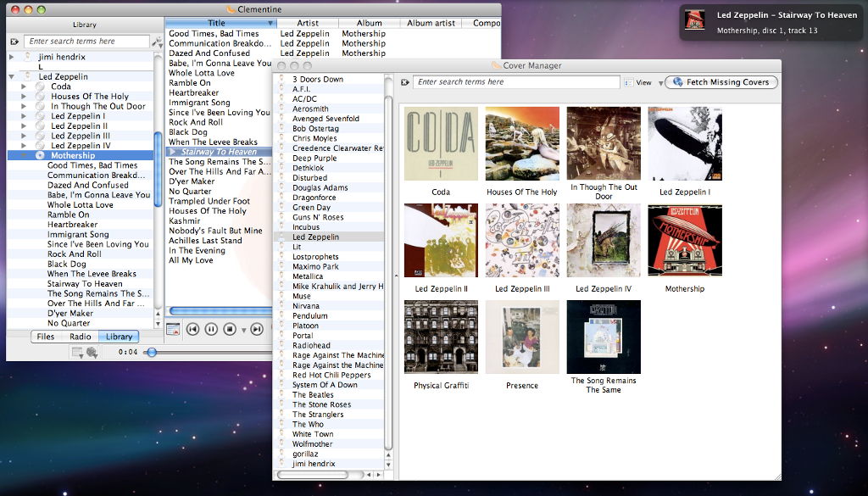Click the play indicator beside Stairway To Heaven
Viewport: 868px width, 496px height.
tap(173, 152)
